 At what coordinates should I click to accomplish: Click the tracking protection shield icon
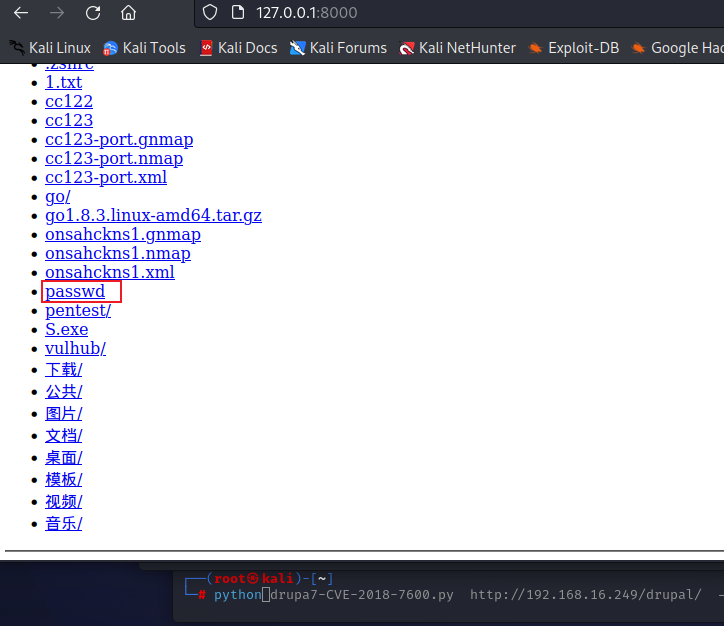[210, 12]
